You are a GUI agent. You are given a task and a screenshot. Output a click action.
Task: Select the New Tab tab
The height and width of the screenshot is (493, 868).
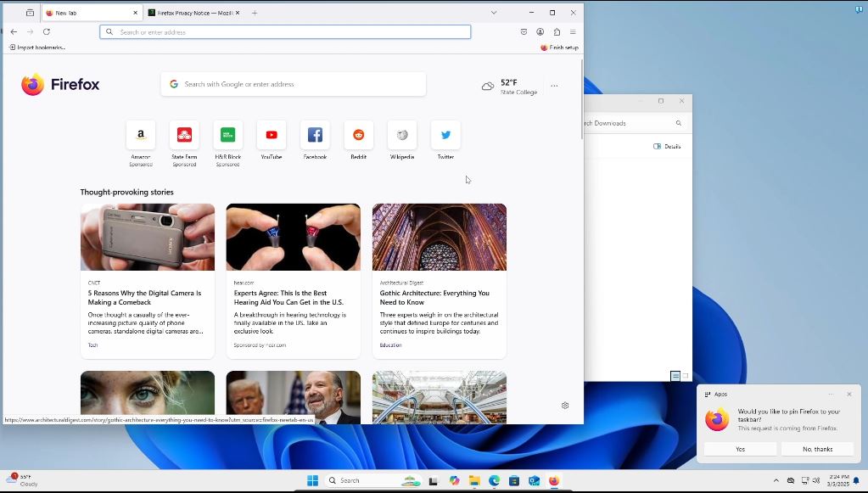click(88, 13)
